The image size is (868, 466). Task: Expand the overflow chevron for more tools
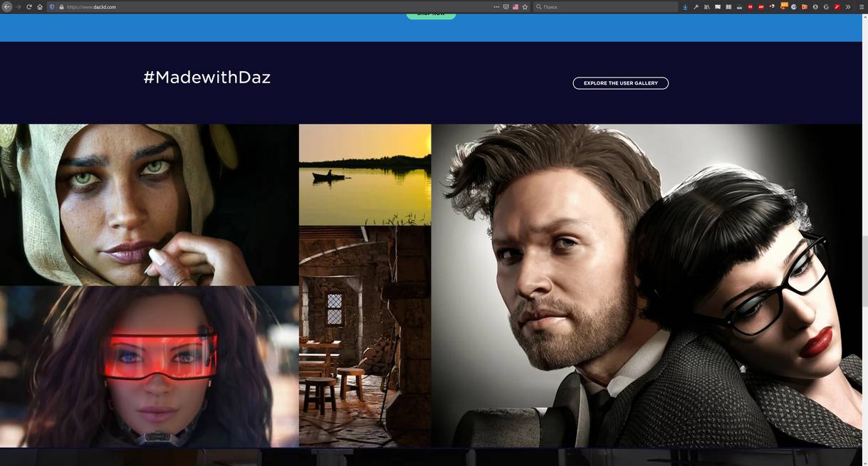[x=848, y=6]
